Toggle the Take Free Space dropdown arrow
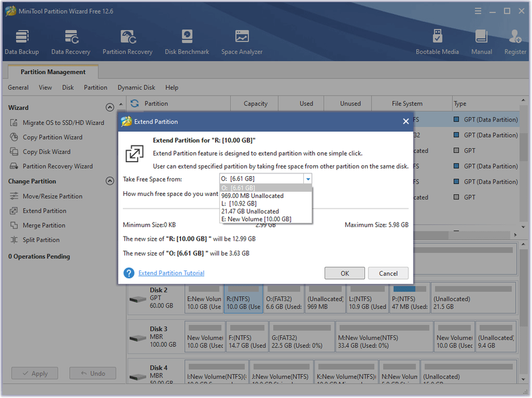The width and height of the screenshot is (532, 398). tap(308, 179)
